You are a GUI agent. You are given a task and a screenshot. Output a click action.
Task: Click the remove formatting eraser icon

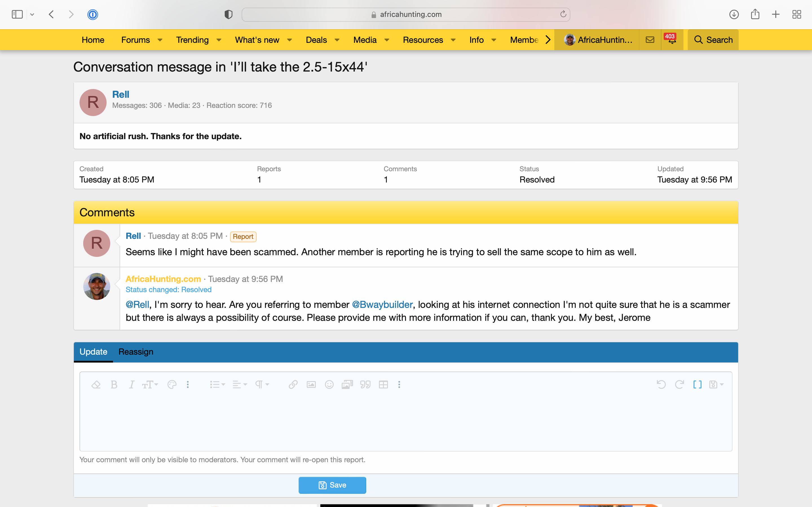[x=96, y=384]
